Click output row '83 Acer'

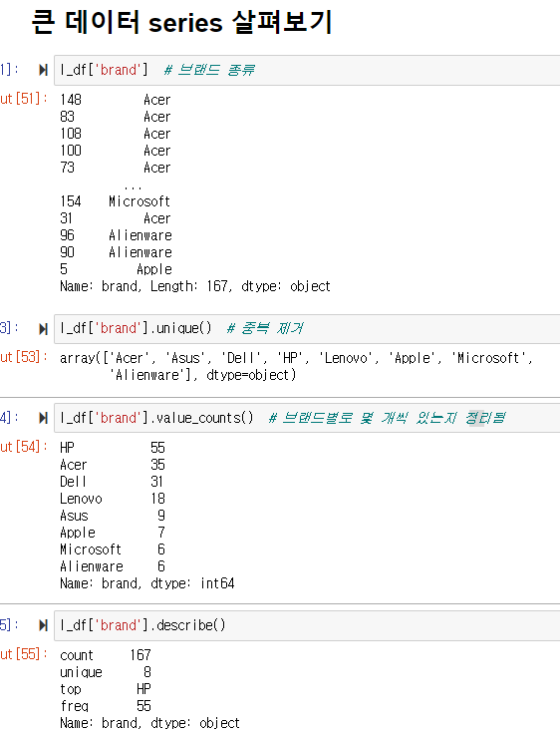coord(116,117)
